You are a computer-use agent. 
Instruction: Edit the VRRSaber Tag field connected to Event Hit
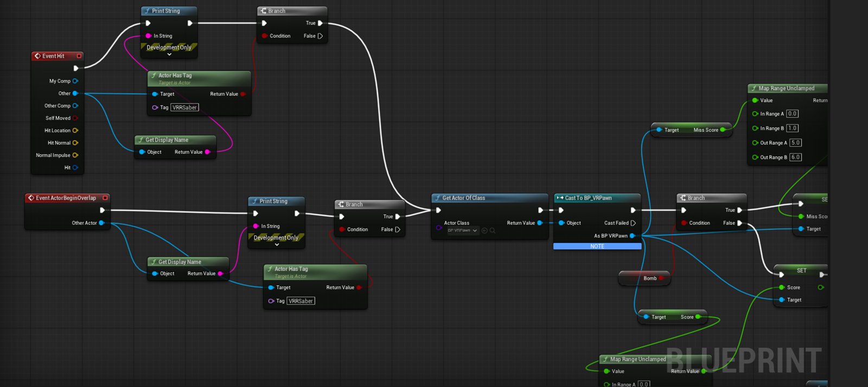[x=185, y=107]
